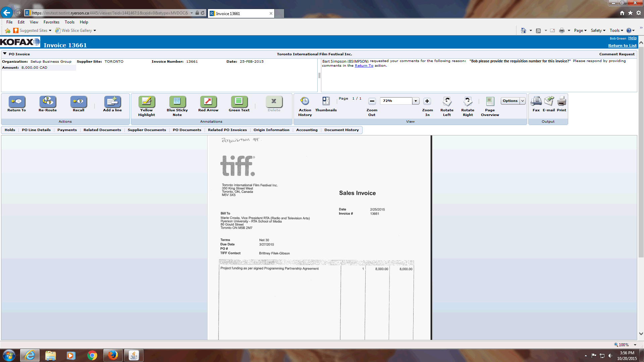Screen dimensions: 644x362
Task: Click the Return To action icon
Action: pos(17,102)
